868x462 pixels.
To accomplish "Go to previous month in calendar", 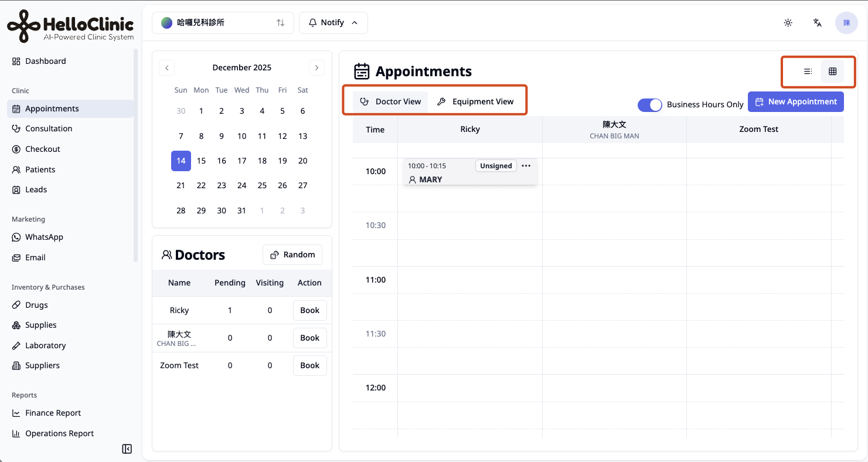I will point(167,67).
